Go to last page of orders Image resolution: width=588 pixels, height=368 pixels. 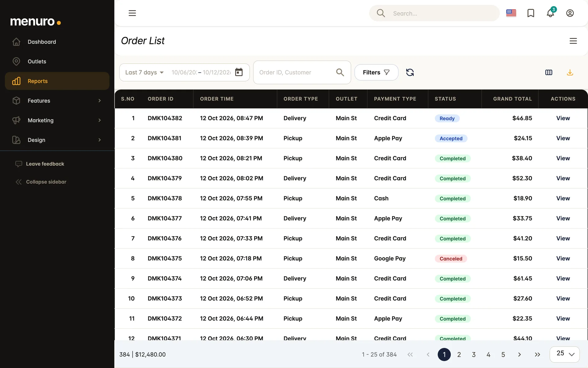coord(537,355)
